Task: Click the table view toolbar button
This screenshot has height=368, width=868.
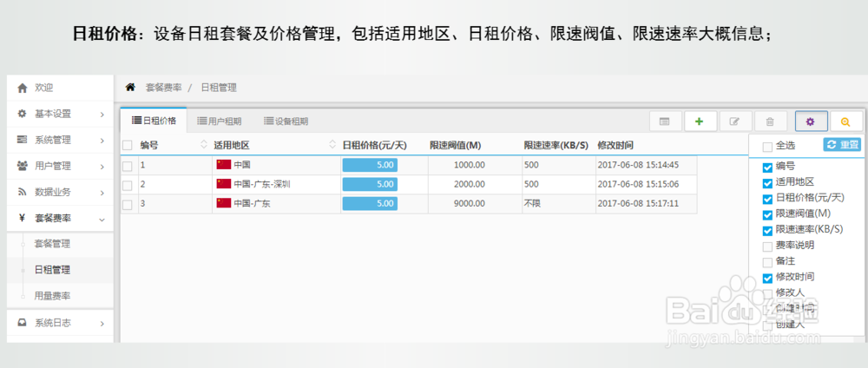Action: point(666,122)
